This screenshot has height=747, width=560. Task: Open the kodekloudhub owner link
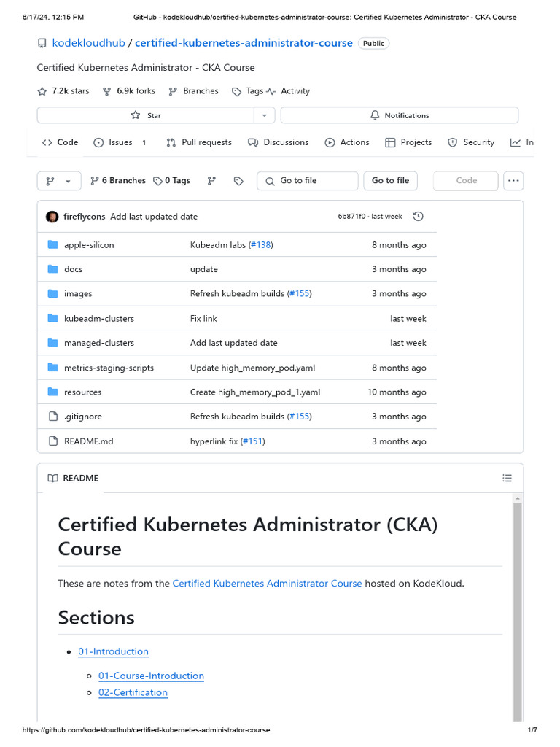(x=88, y=43)
